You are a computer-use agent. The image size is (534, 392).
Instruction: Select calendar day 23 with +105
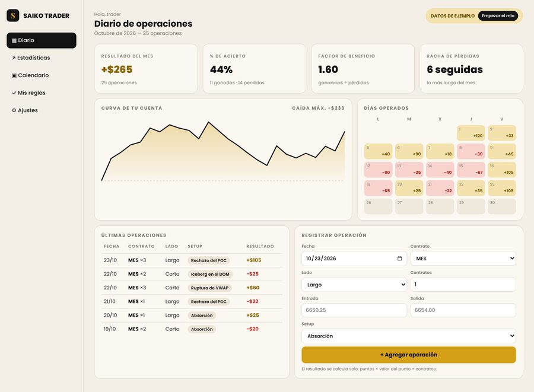pyautogui.click(x=501, y=188)
